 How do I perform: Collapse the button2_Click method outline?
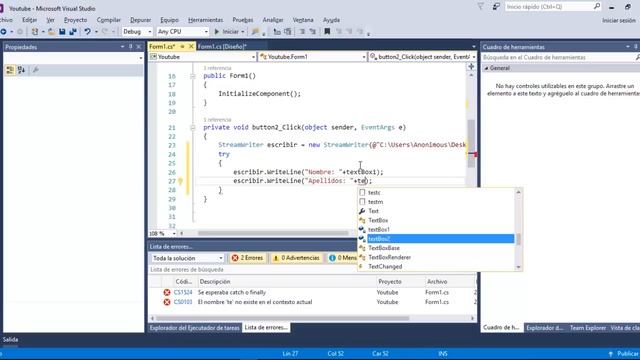coord(193,128)
